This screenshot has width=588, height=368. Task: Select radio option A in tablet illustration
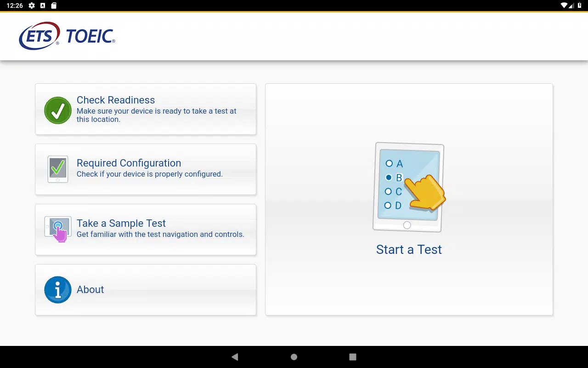coord(389,163)
